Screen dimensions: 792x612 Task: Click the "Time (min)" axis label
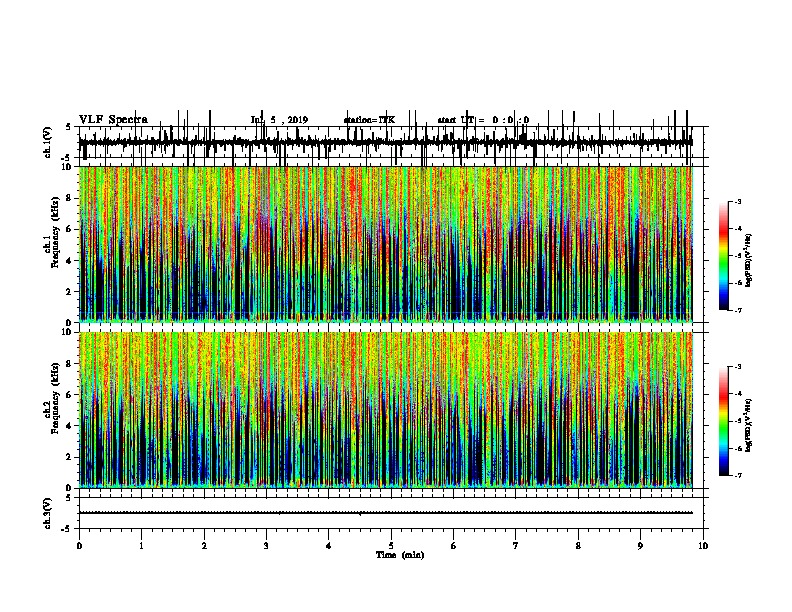(400, 555)
